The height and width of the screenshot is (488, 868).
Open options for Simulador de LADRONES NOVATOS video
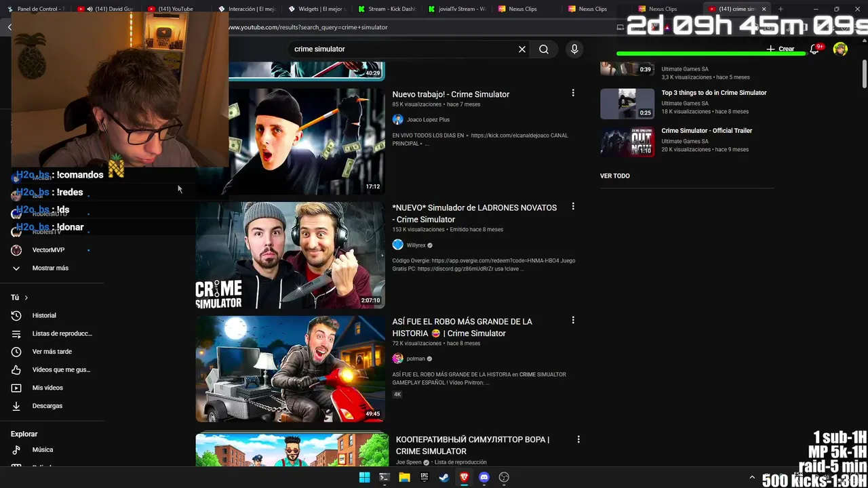point(573,206)
